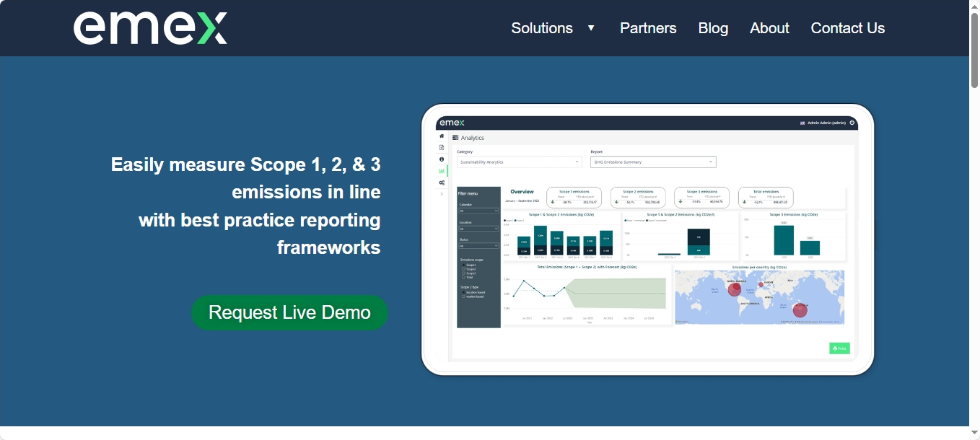Select the Scope1 emissions scope radio
This screenshot has width=980, height=440.
click(x=464, y=265)
